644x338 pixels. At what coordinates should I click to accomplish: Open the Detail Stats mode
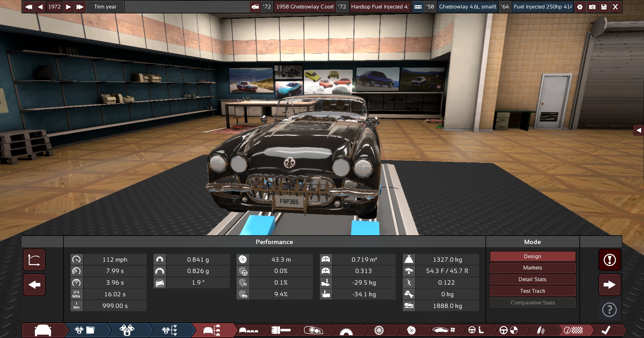tap(532, 279)
